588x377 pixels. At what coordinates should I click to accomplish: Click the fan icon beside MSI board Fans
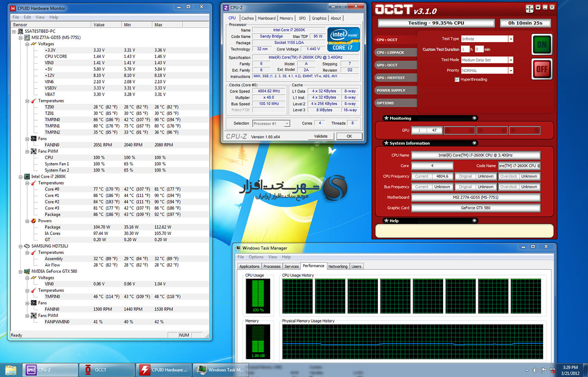point(33,139)
